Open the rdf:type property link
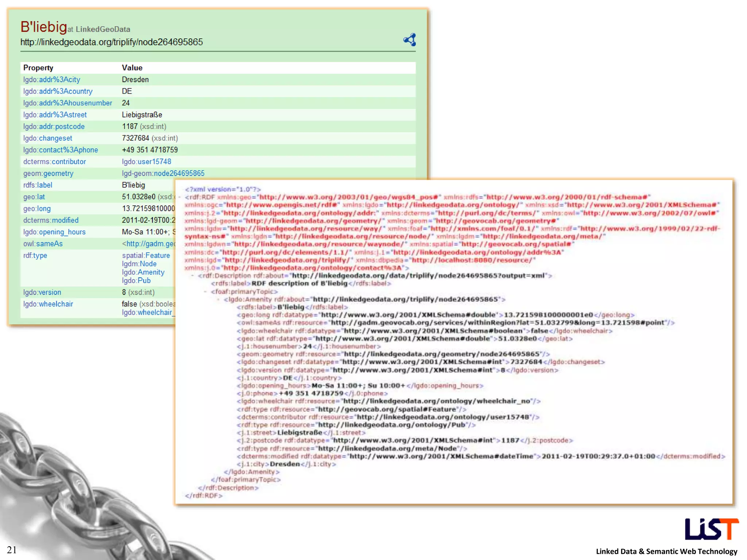747x560 pixels. point(35,255)
